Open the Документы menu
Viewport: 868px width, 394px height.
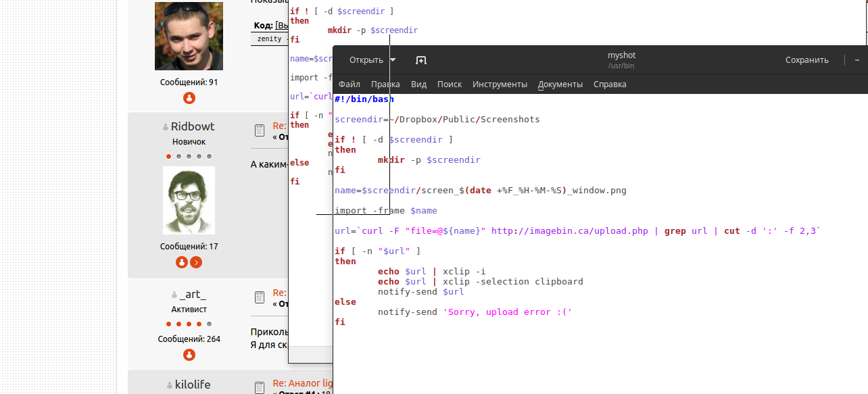pos(560,84)
